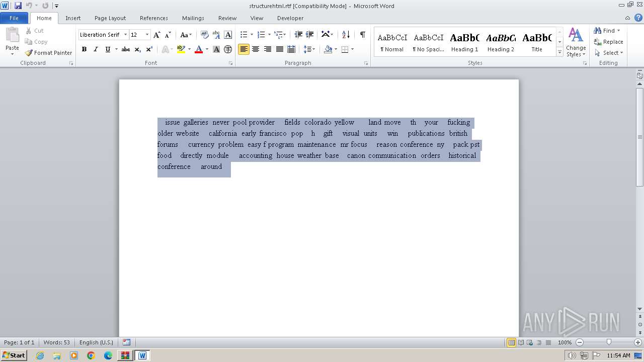Click the Enclose Characters icon

tap(228, 49)
